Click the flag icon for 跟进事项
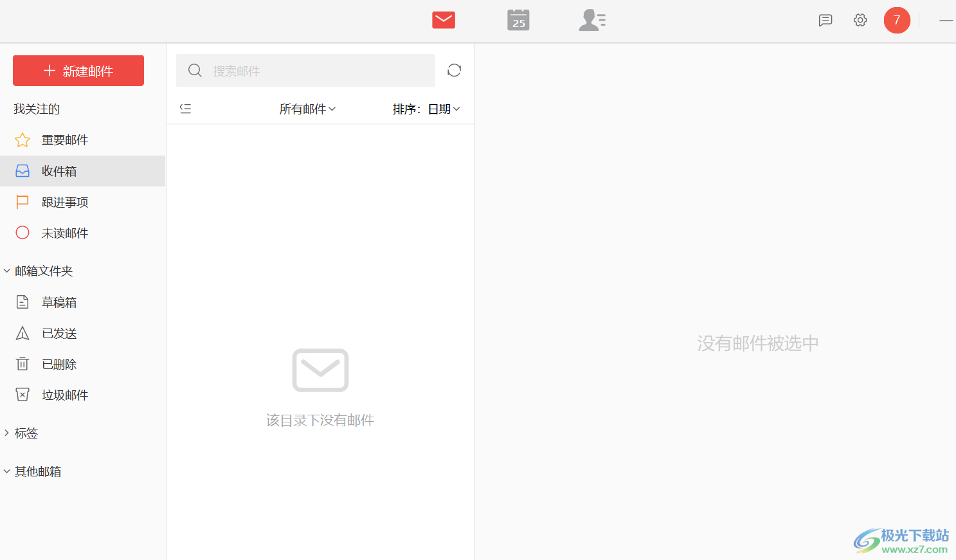This screenshot has height=560, width=956. [23, 202]
